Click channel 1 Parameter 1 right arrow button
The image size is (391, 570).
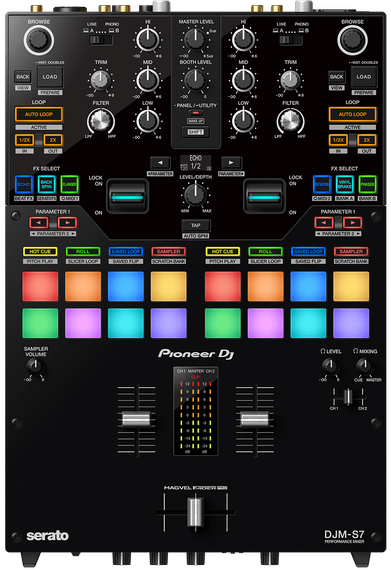coord(67,222)
